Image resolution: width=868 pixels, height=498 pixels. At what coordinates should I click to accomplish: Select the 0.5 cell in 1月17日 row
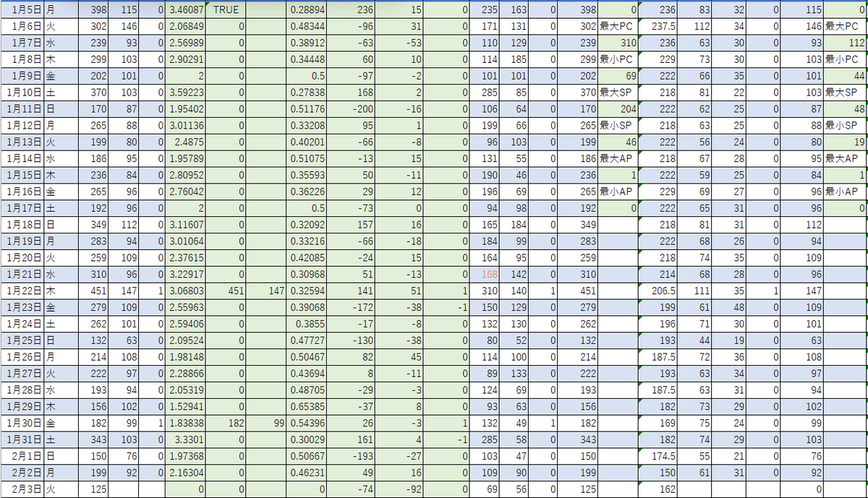pos(308,208)
